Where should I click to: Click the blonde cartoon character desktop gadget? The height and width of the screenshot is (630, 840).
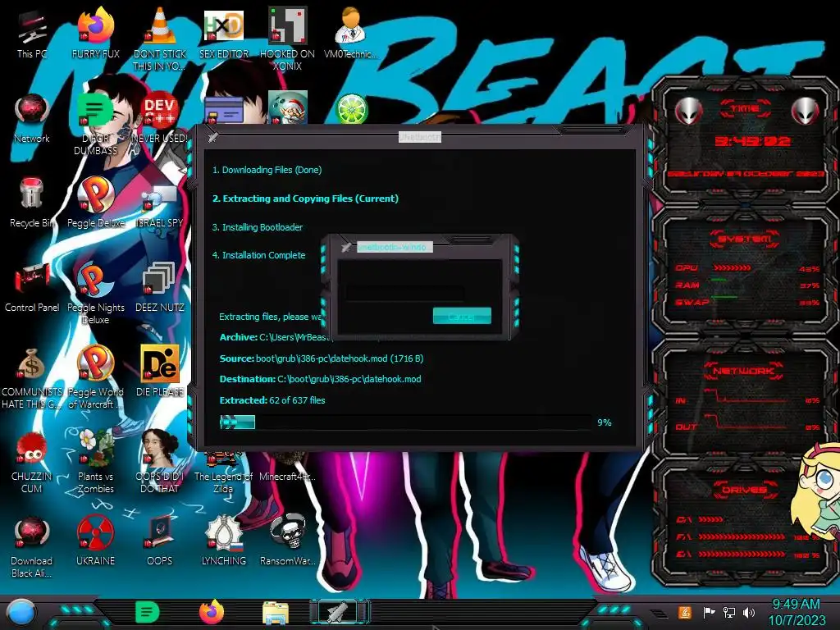point(819,492)
